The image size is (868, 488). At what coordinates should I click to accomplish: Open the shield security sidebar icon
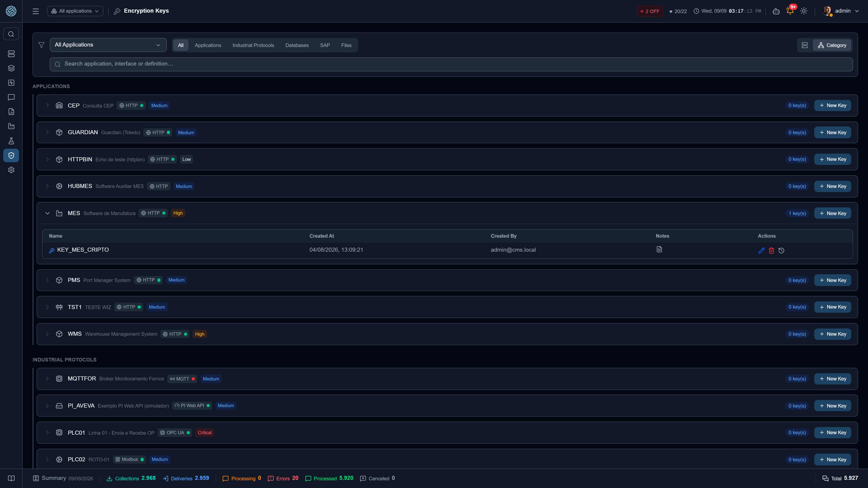click(11, 155)
